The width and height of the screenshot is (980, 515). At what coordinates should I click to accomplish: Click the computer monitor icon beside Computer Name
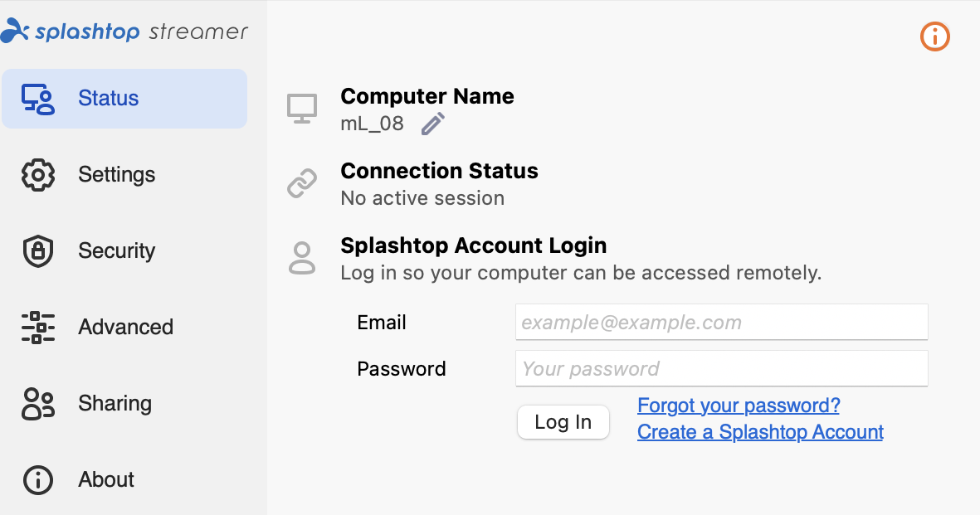tap(302, 109)
